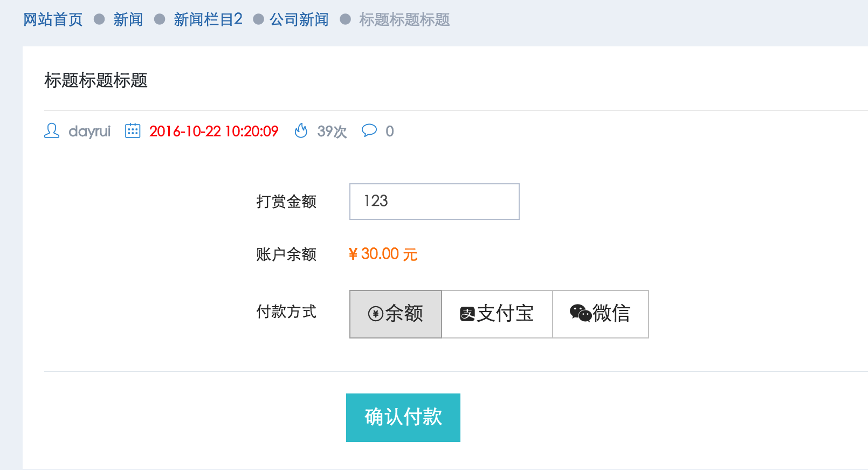Select 微信 as the payment method
This screenshot has height=470, width=868.
[600, 314]
